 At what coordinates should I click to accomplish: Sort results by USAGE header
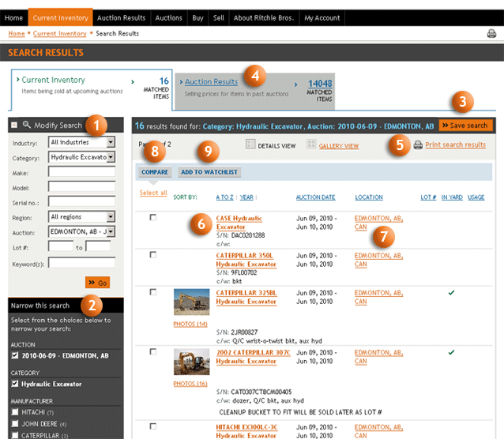point(476,197)
